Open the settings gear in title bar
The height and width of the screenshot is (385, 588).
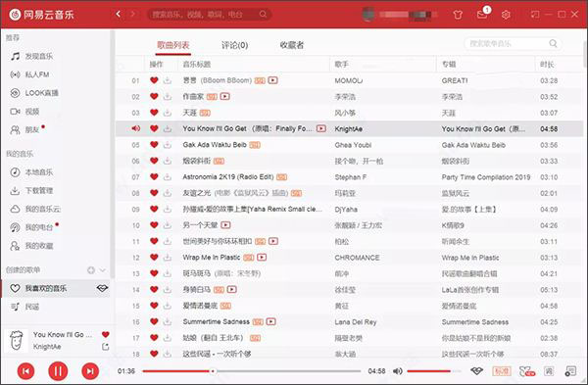click(506, 15)
